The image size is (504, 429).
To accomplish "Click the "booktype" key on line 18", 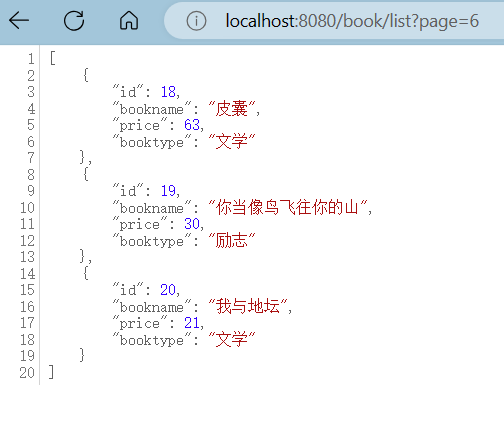I will tap(152, 340).
